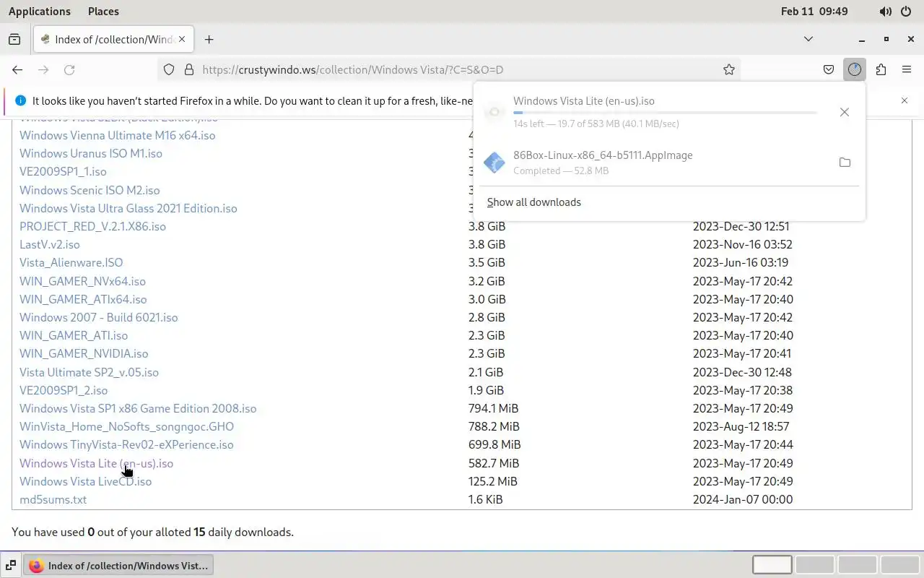Download VE2009SP1_2.iso

coord(64,390)
